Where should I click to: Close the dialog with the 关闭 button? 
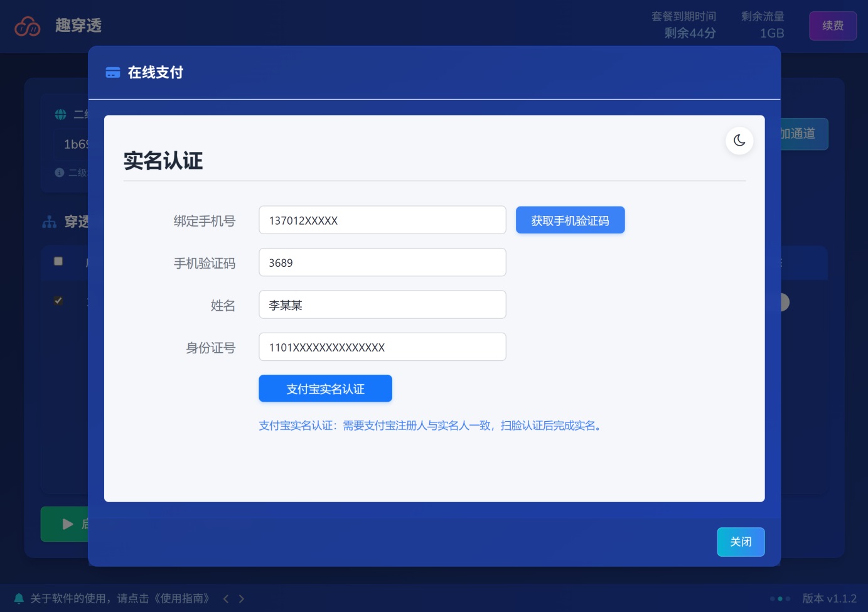tap(741, 542)
